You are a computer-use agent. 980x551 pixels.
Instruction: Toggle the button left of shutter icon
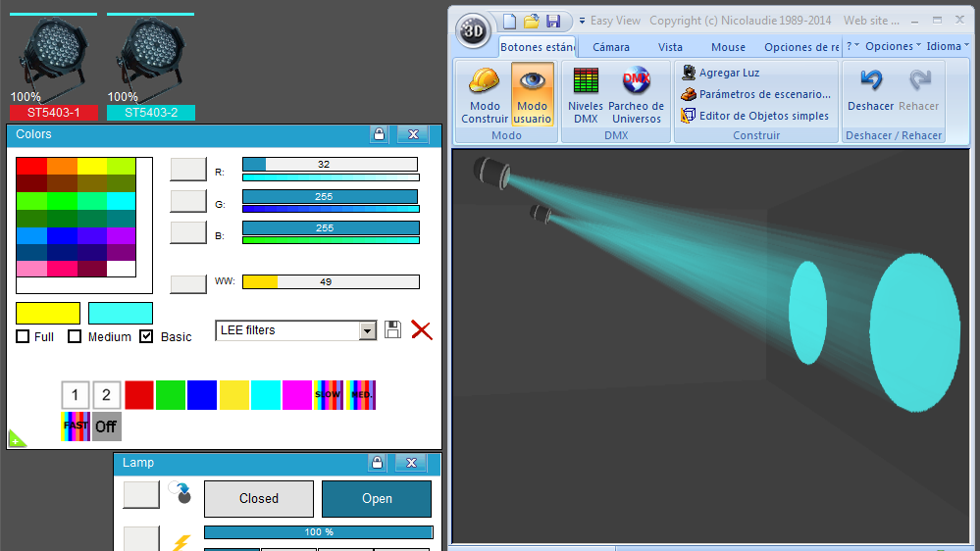(141, 495)
